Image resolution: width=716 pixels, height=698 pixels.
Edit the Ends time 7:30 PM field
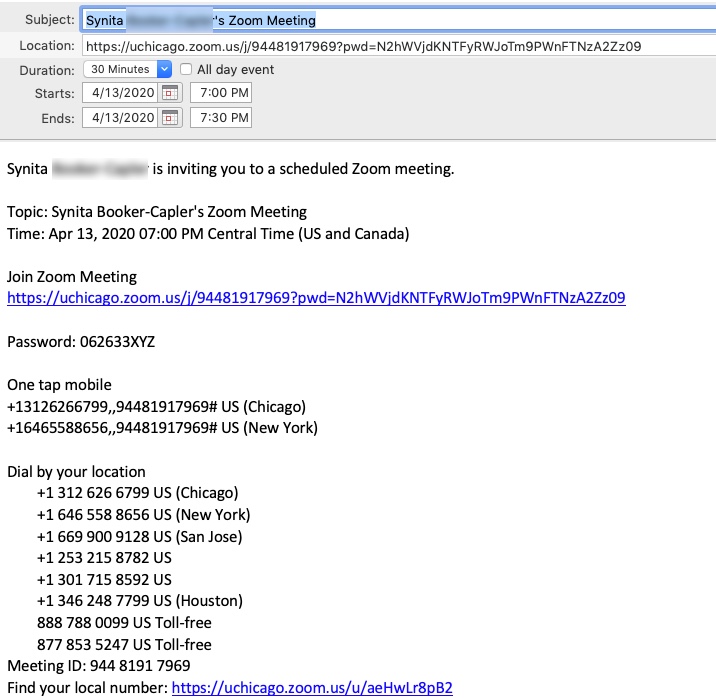click(x=221, y=118)
